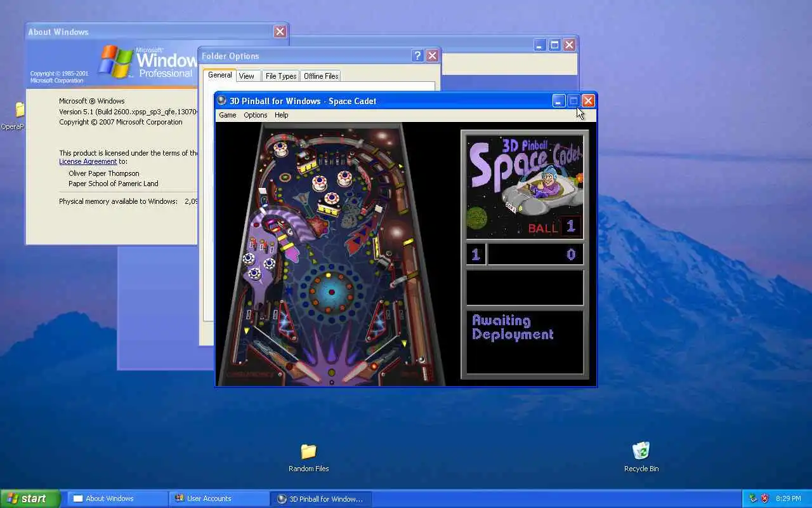Switch to About Windows taskbar button
Image resolution: width=812 pixels, height=508 pixels.
pos(117,498)
